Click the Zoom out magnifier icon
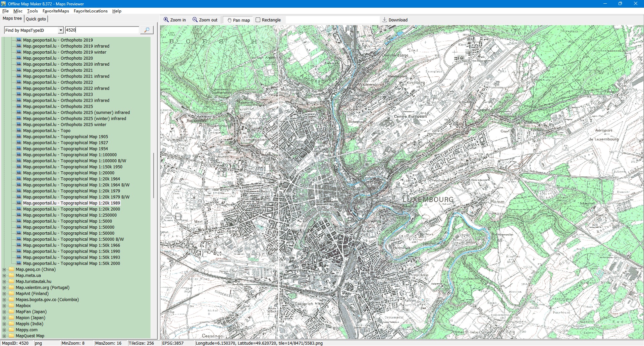This screenshot has height=346, width=644. pyautogui.click(x=195, y=20)
